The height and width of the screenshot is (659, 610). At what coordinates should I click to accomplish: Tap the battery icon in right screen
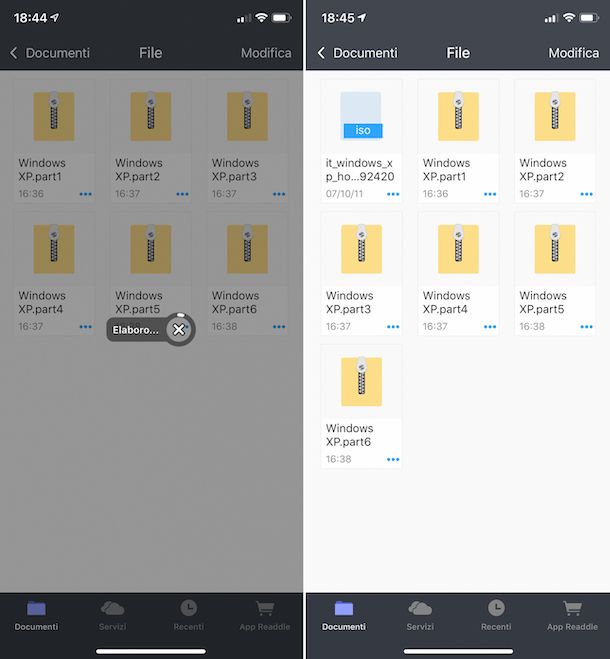(x=589, y=18)
